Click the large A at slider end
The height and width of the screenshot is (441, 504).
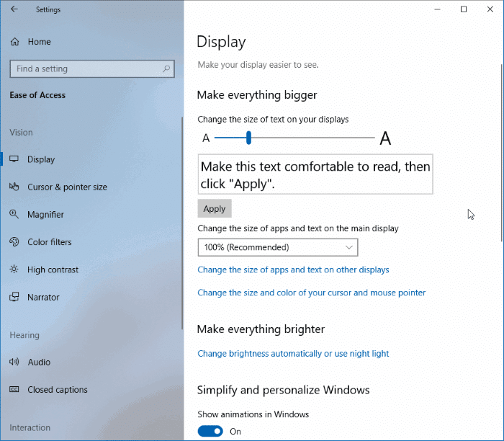[x=385, y=138]
